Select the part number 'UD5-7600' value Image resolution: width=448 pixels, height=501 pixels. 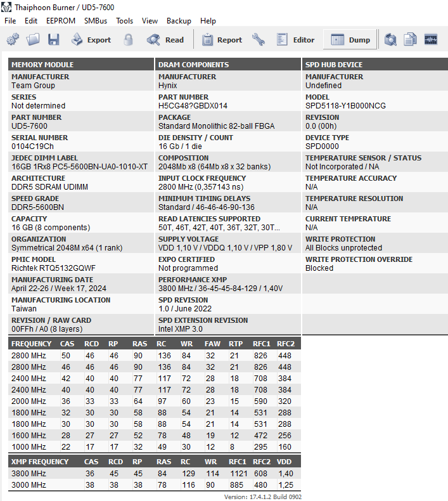tap(29, 126)
